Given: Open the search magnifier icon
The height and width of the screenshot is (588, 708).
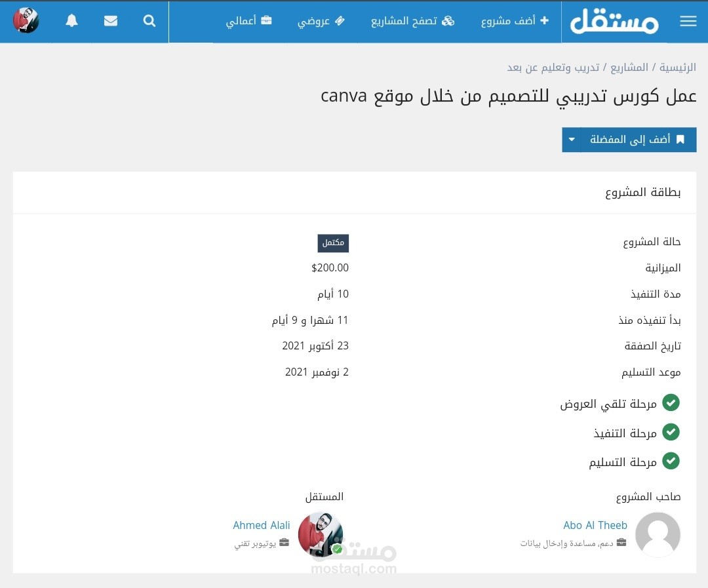Looking at the screenshot, I should click(x=149, y=21).
